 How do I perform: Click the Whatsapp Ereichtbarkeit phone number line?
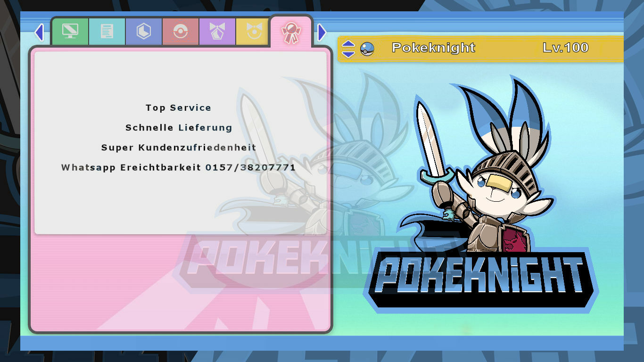coord(179,167)
